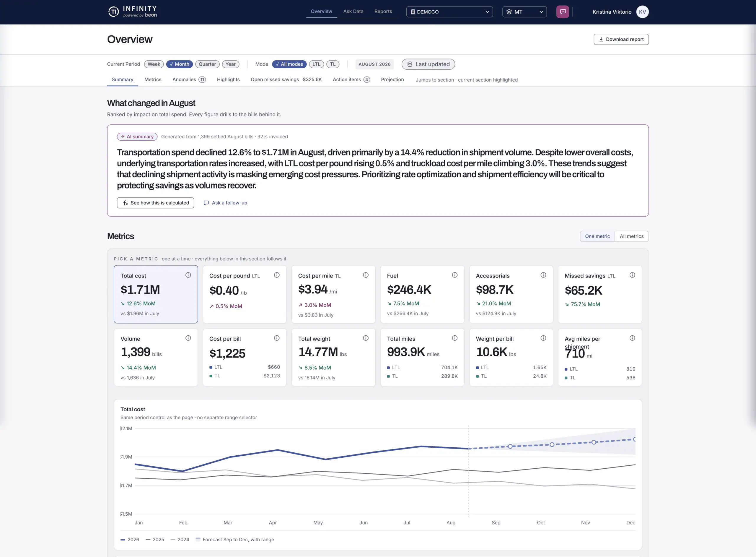Click the Ask a follow-up link
The width and height of the screenshot is (756, 557).
pos(225,203)
